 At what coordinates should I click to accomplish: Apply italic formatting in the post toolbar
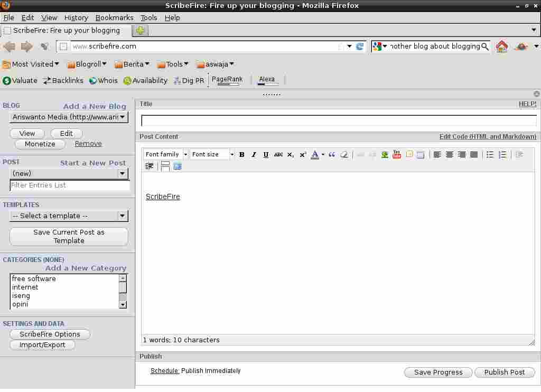point(254,155)
